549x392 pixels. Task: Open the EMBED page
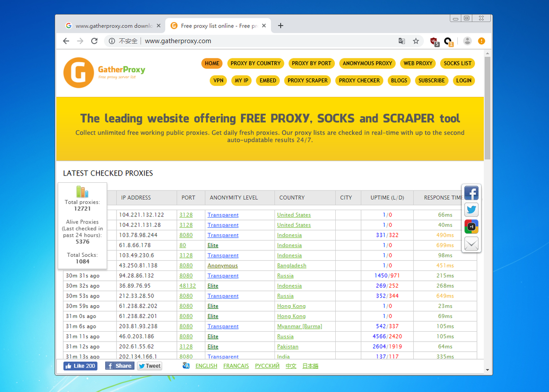[x=268, y=80]
